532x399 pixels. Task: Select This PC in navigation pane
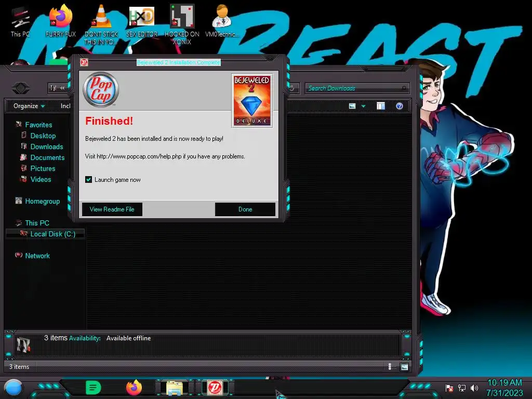(x=37, y=223)
